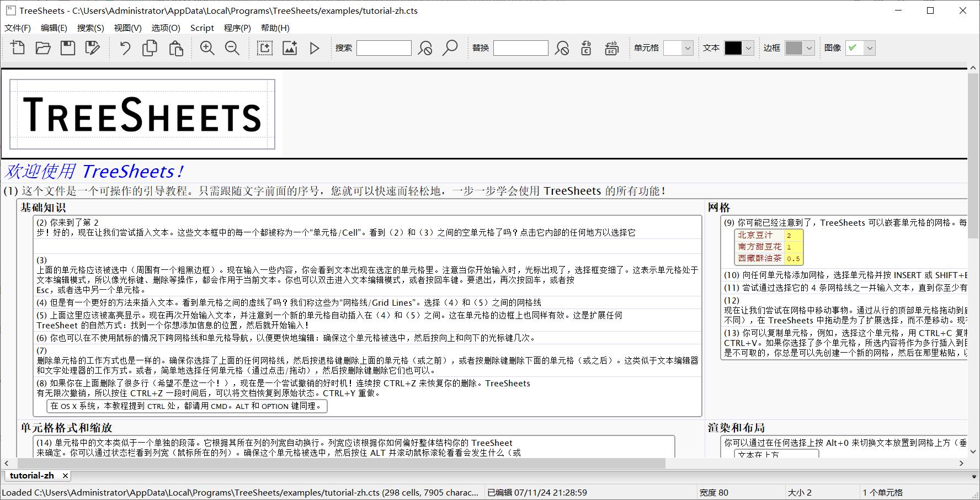The image size is (980, 500).
Task: Click the replace once icon
Action: click(x=586, y=48)
